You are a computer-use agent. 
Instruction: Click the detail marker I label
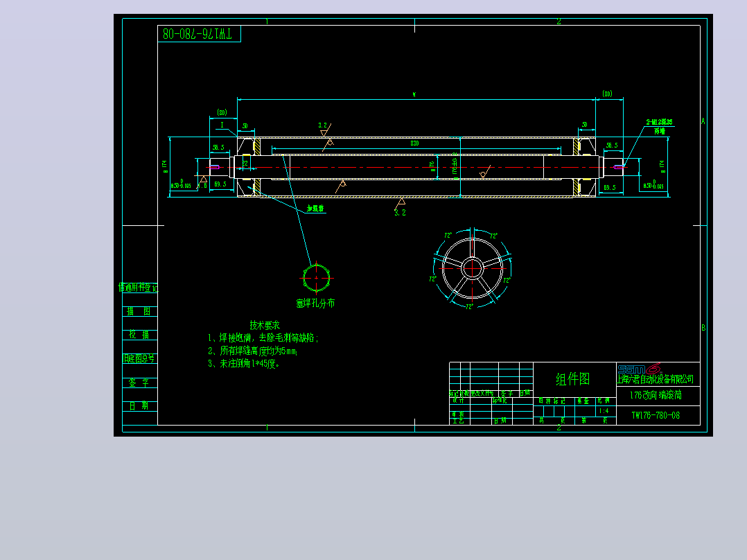point(222,125)
